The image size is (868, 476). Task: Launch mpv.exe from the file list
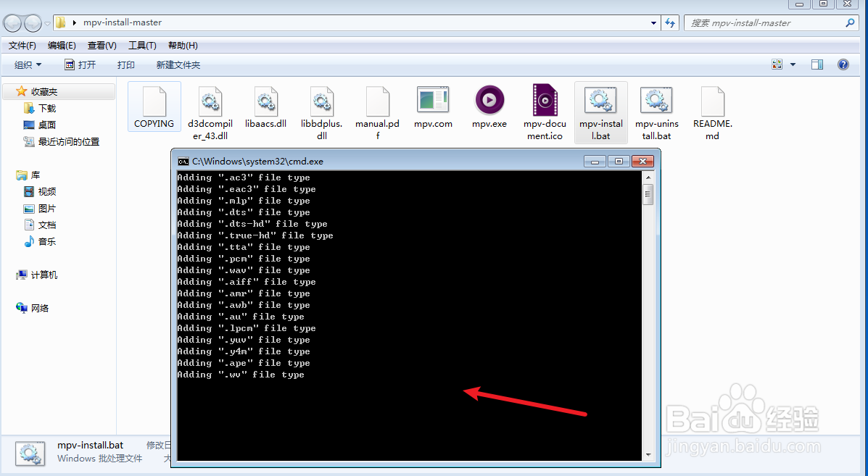tap(489, 100)
